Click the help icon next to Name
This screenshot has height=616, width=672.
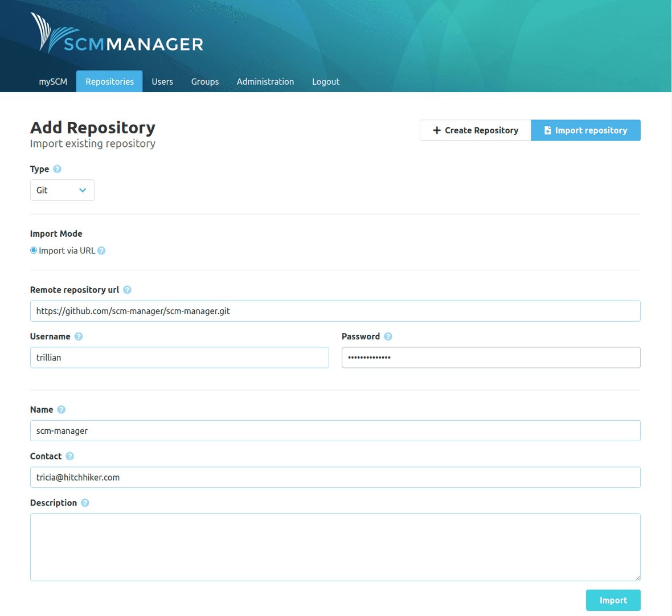click(61, 409)
